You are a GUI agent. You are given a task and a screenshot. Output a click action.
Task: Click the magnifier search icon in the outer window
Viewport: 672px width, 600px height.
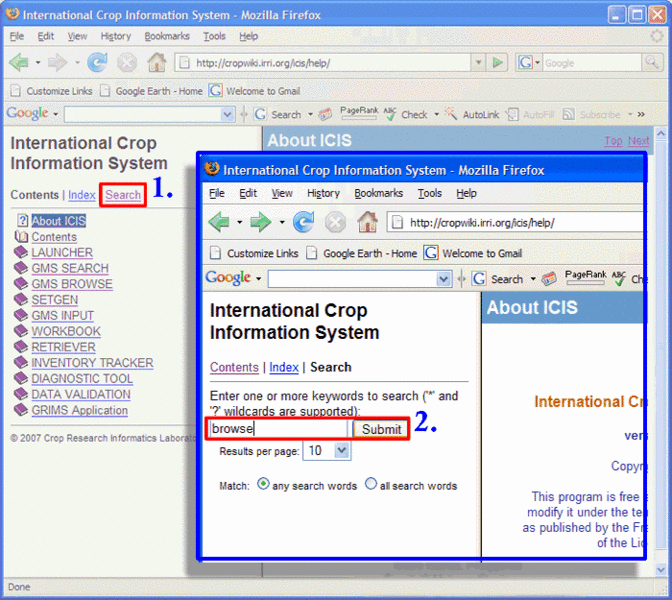click(x=652, y=63)
